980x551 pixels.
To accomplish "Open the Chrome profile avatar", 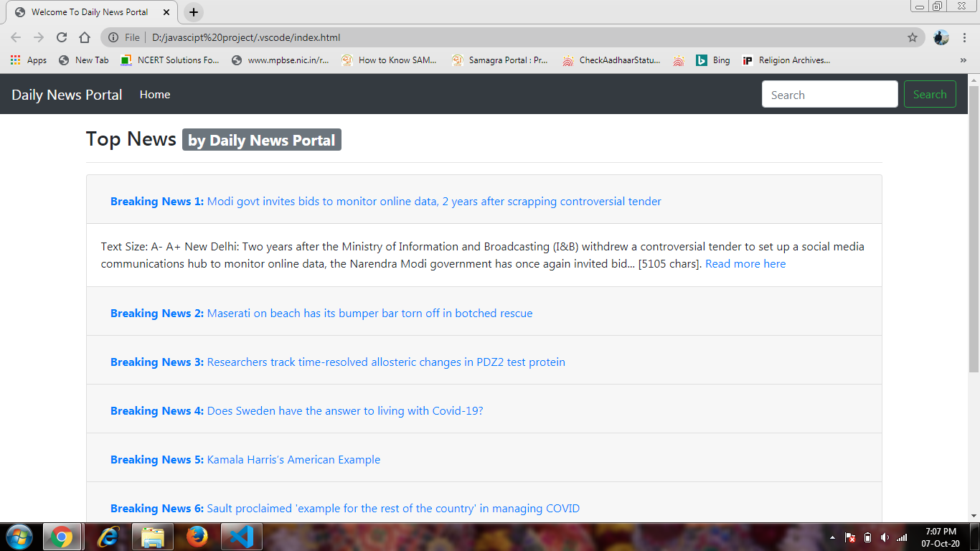I will pyautogui.click(x=941, y=37).
